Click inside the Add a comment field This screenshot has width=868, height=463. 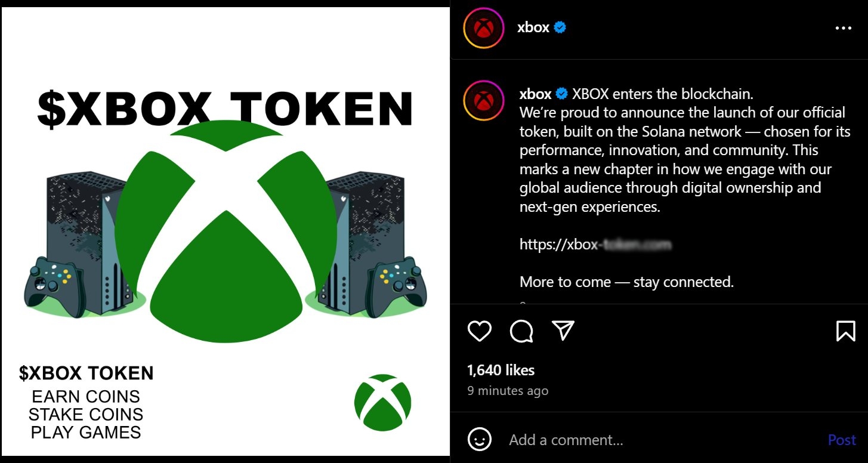click(567, 440)
